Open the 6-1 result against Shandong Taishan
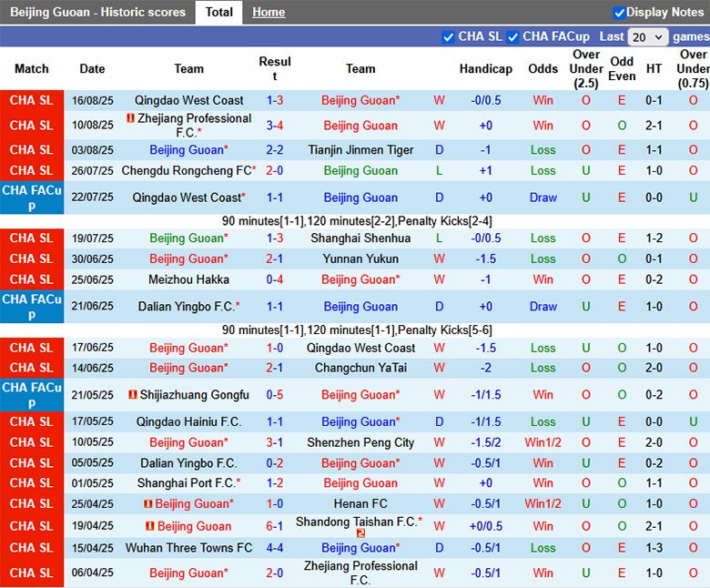 coord(275,526)
